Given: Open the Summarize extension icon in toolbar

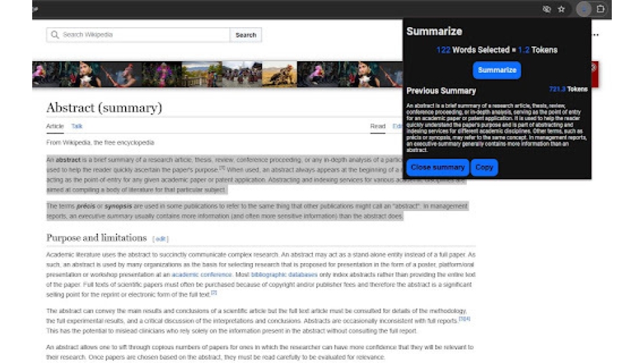Looking at the screenshot, I should tap(583, 9).
